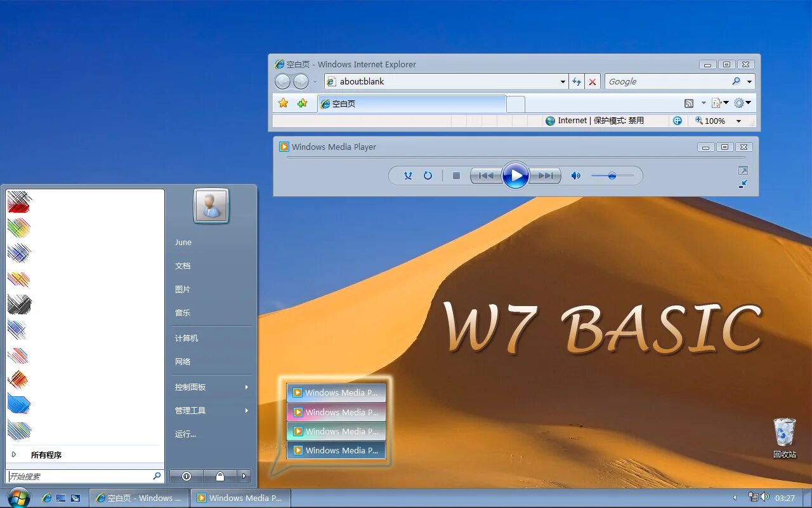
Task: Open 网络 from the Start menu
Action: [183, 361]
